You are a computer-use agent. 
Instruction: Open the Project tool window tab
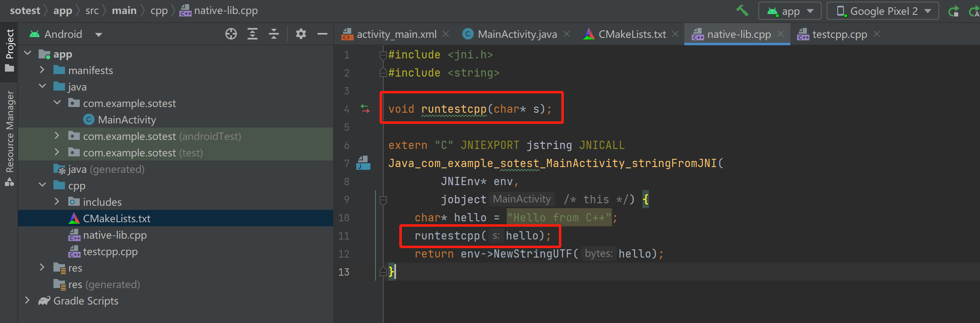tap(9, 50)
